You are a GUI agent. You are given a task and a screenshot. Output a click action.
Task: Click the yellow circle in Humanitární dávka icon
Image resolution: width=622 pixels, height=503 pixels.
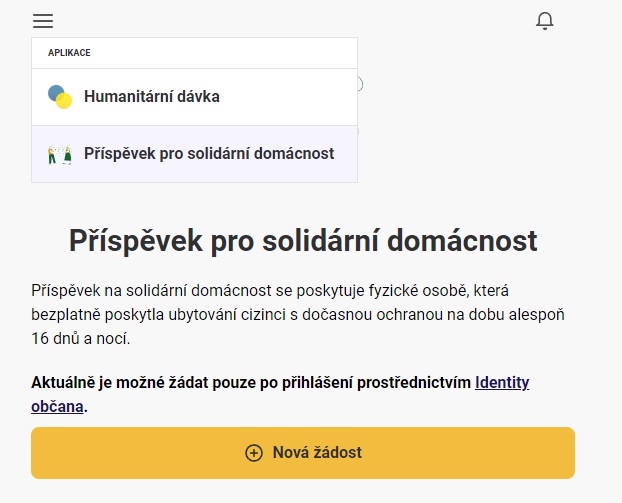coord(65,101)
